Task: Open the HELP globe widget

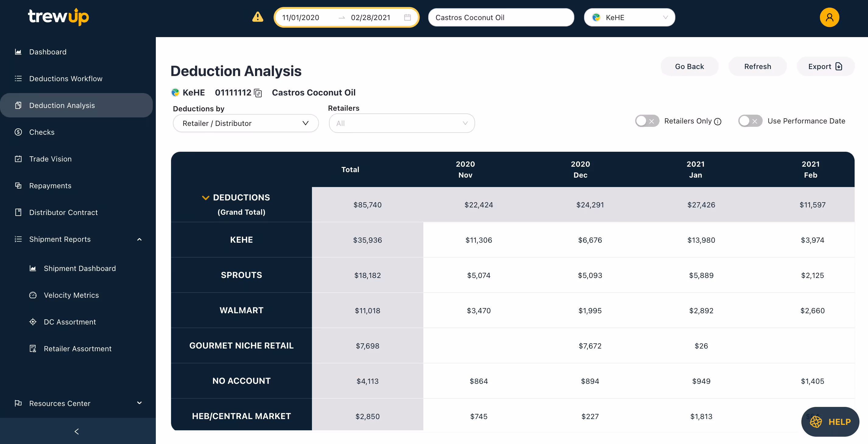Action: pyautogui.click(x=830, y=421)
